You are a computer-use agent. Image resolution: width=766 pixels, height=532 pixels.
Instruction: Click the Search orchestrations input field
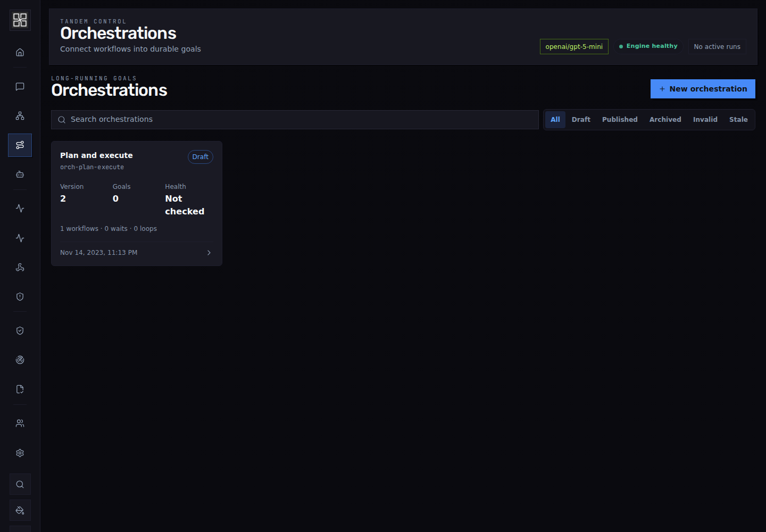tap(295, 120)
